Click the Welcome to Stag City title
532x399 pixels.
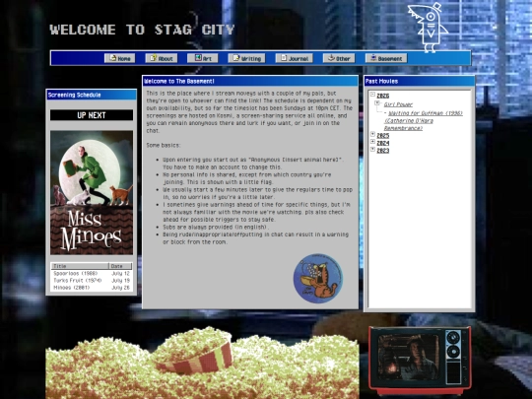[x=142, y=30]
